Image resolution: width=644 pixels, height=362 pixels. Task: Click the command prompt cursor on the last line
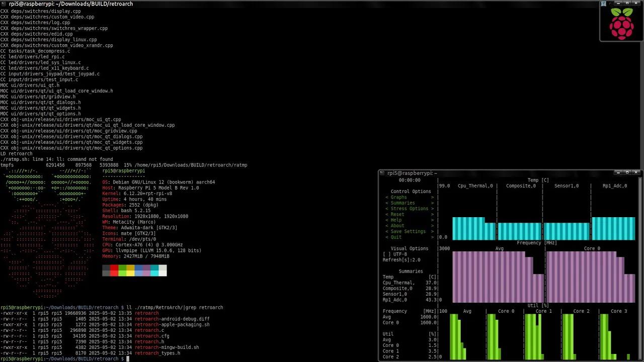click(128, 359)
